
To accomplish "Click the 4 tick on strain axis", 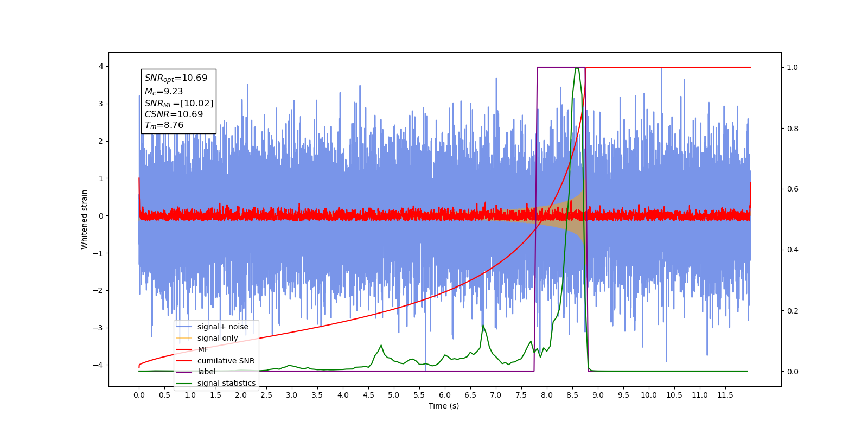I will [100, 67].
